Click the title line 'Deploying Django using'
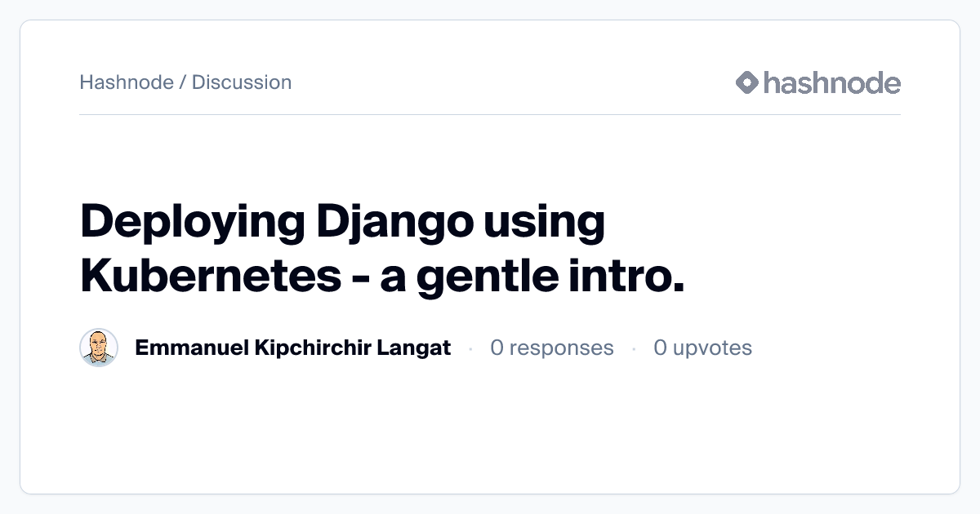Screen dimensions: 980x514 [x=342, y=224]
